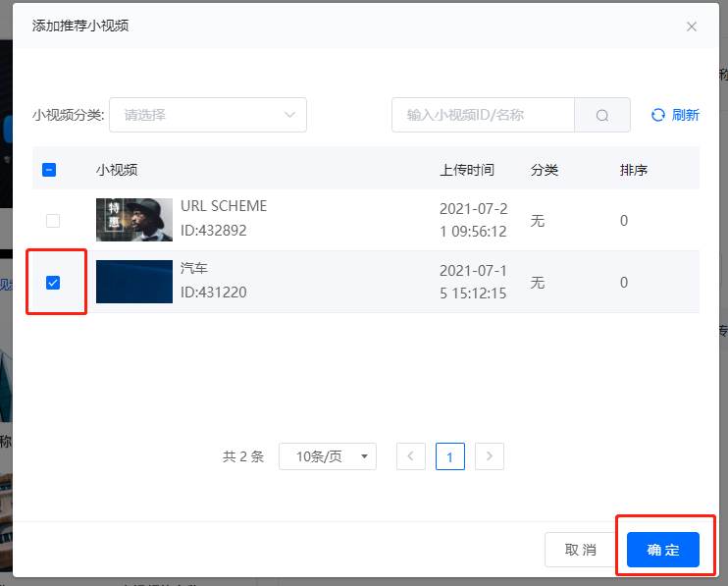Click the 刷新 refresh link
Screen dimensions: 728x586
click(x=675, y=115)
